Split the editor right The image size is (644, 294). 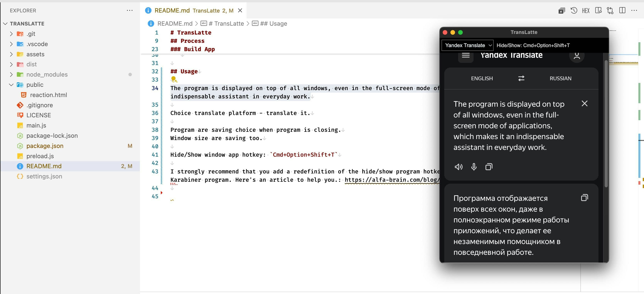[x=622, y=10]
